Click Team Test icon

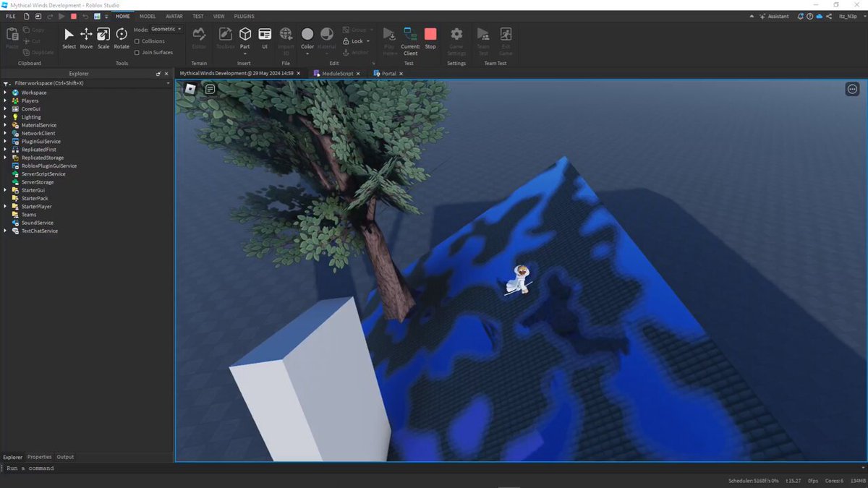tap(483, 34)
